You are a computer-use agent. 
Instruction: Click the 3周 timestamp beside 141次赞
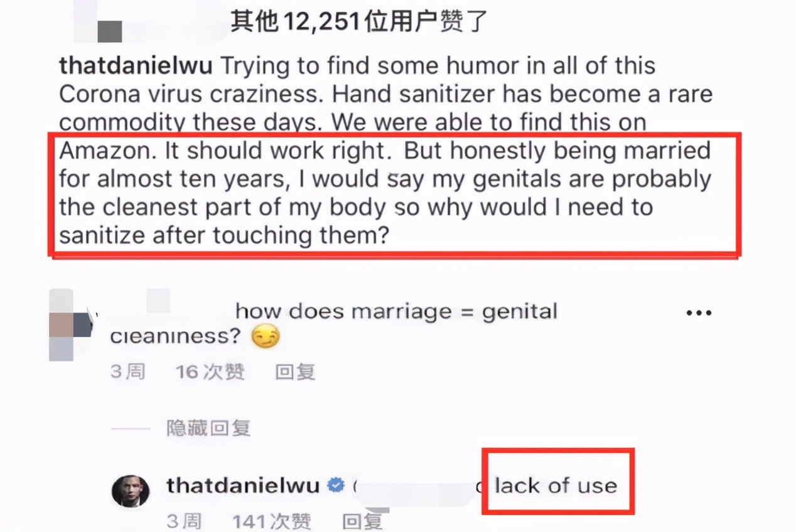tap(184, 520)
